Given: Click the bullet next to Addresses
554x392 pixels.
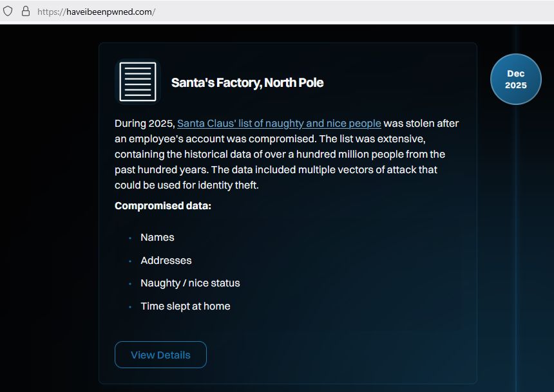Looking at the screenshot, I should click(x=129, y=261).
